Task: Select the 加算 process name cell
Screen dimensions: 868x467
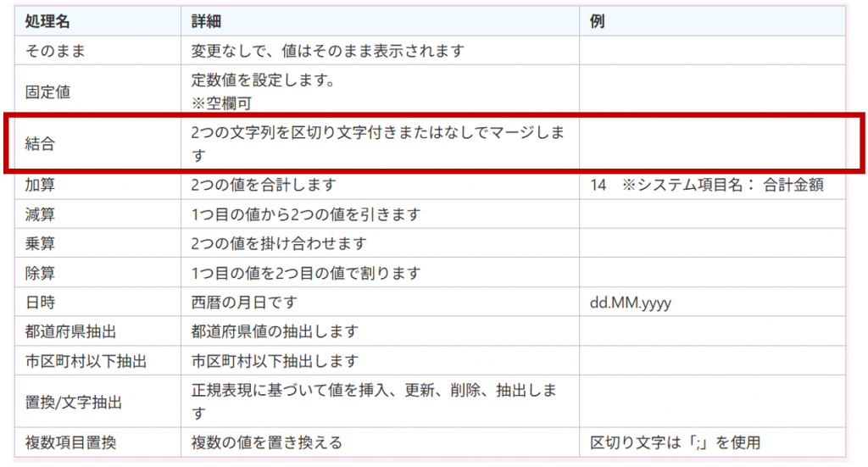Action: click(97, 184)
